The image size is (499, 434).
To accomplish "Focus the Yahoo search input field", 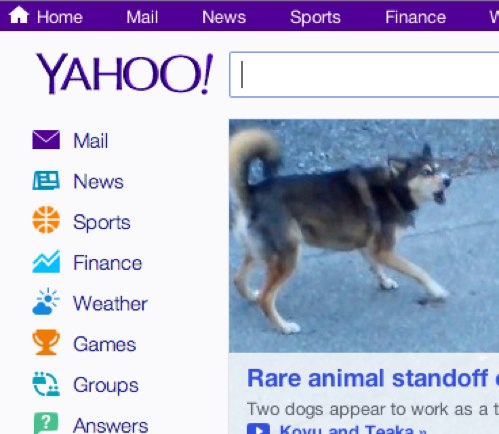I will 364,75.
